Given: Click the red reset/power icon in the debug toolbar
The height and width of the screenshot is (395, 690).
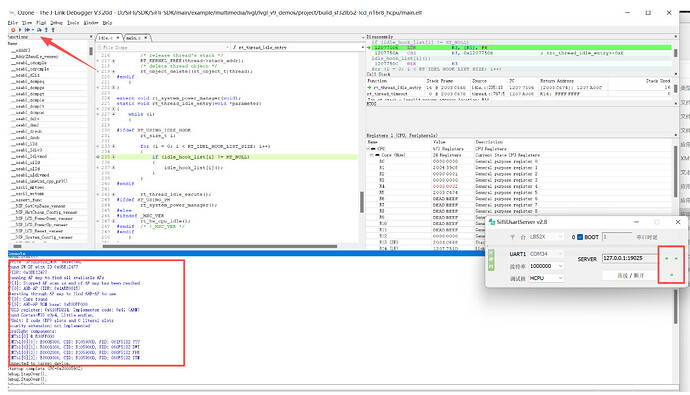Looking at the screenshot, I should (13, 30).
